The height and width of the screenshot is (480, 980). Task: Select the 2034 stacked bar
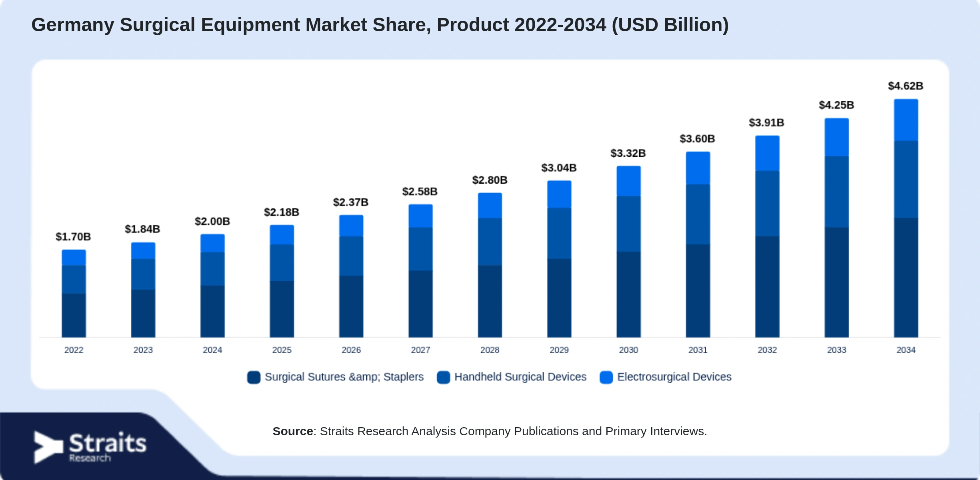coord(906,218)
